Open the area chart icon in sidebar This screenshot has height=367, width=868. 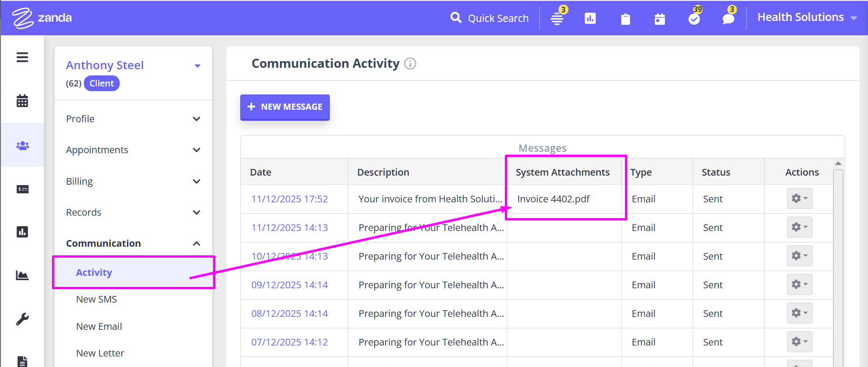click(x=22, y=275)
